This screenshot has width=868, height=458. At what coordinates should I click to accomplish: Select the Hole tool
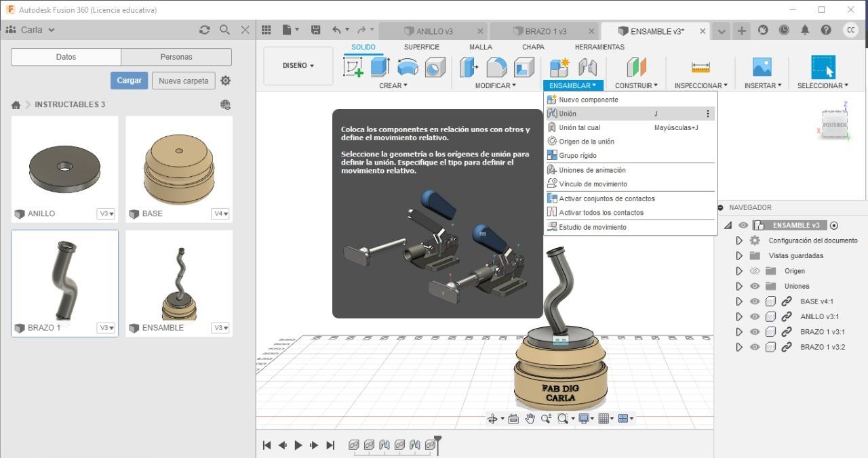(x=435, y=67)
